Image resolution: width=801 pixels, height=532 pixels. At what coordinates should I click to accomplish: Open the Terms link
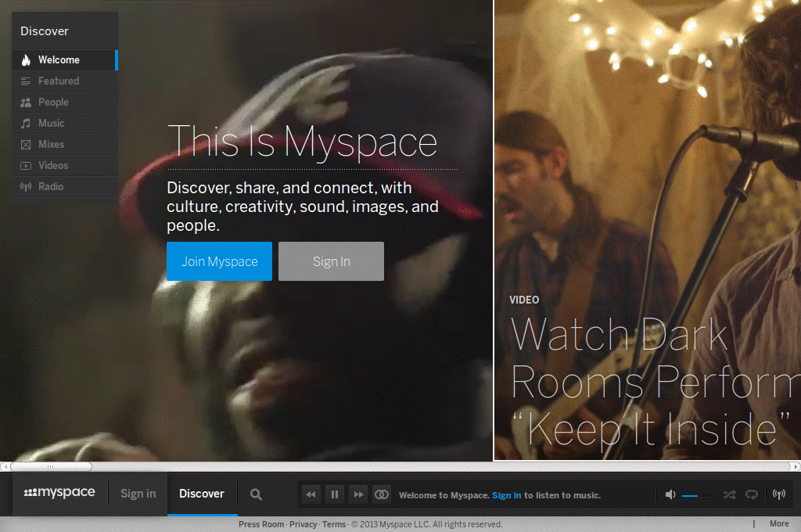tap(334, 524)
